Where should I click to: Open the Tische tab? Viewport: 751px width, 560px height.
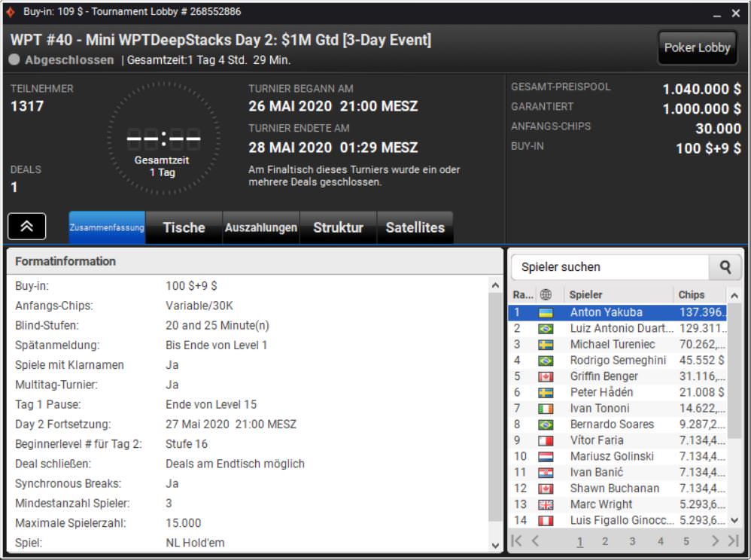(184, 227)
